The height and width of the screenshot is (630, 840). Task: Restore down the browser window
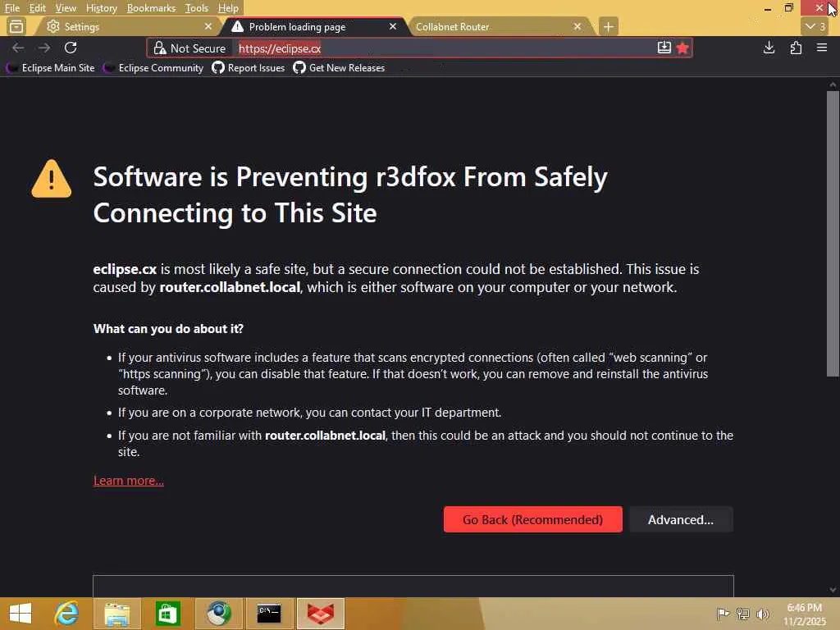(x=788, y=8)
